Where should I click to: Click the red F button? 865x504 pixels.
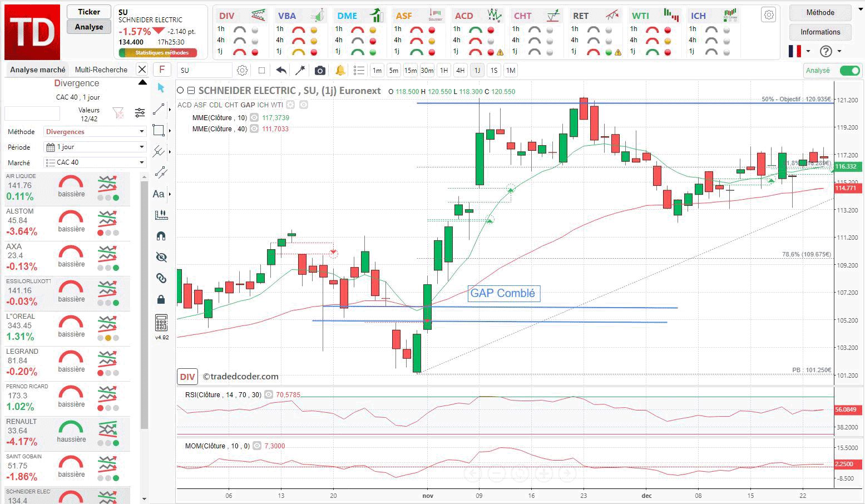coord(162,70)
